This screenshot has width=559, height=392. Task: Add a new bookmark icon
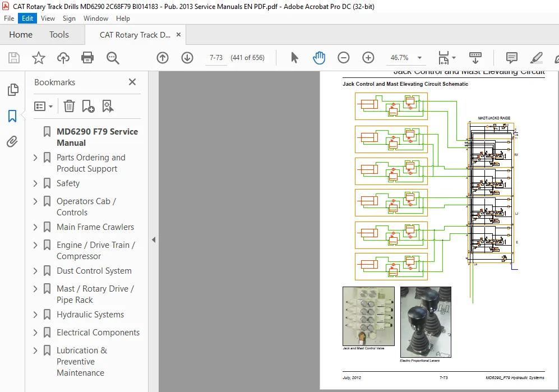click(88, 107)
